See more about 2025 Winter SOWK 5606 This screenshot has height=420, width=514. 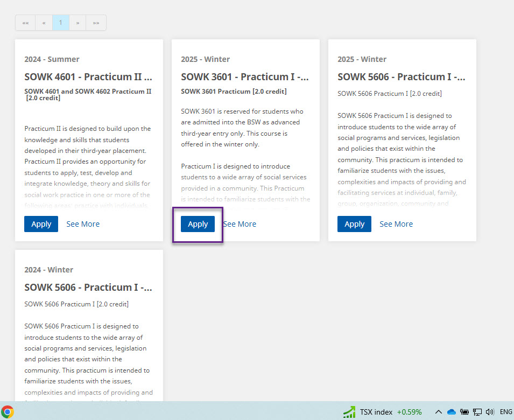(x=396, y=224)
